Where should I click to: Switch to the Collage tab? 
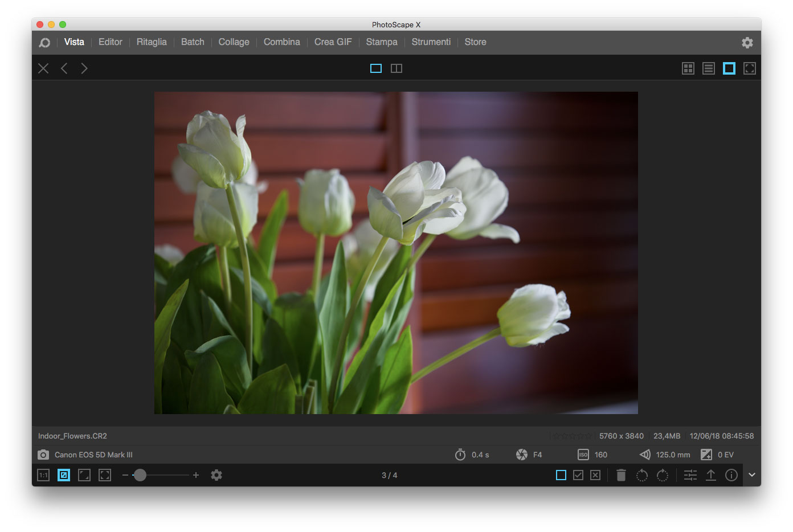pyautogui.click(x=234, y=42)
